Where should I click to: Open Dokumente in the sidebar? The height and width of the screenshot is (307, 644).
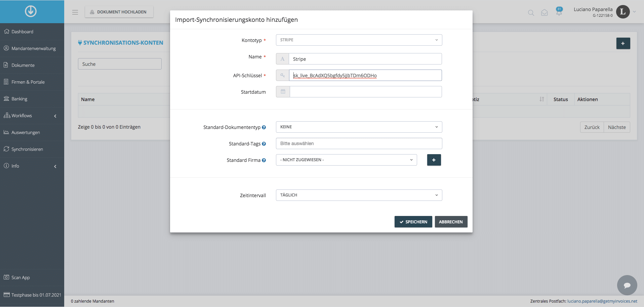coord(32,65)
